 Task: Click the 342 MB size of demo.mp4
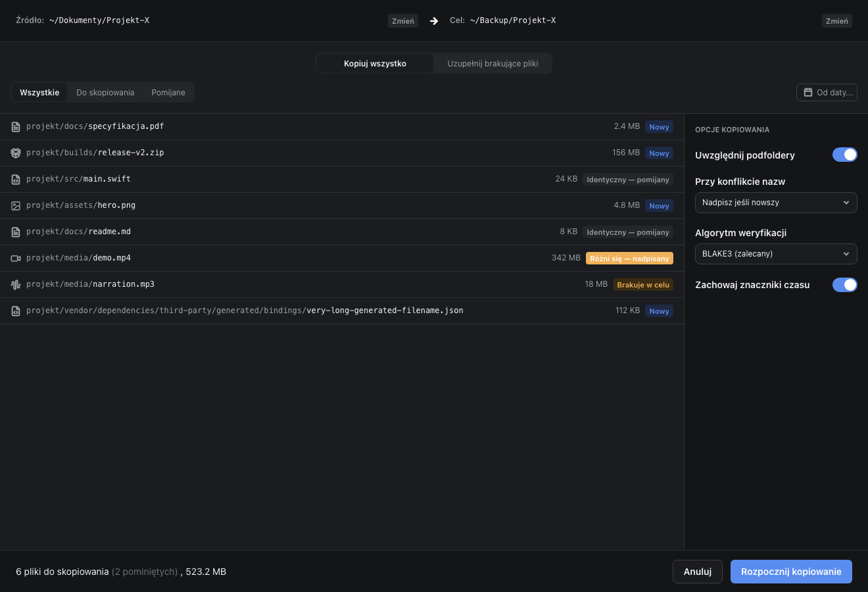pos(566,258)
